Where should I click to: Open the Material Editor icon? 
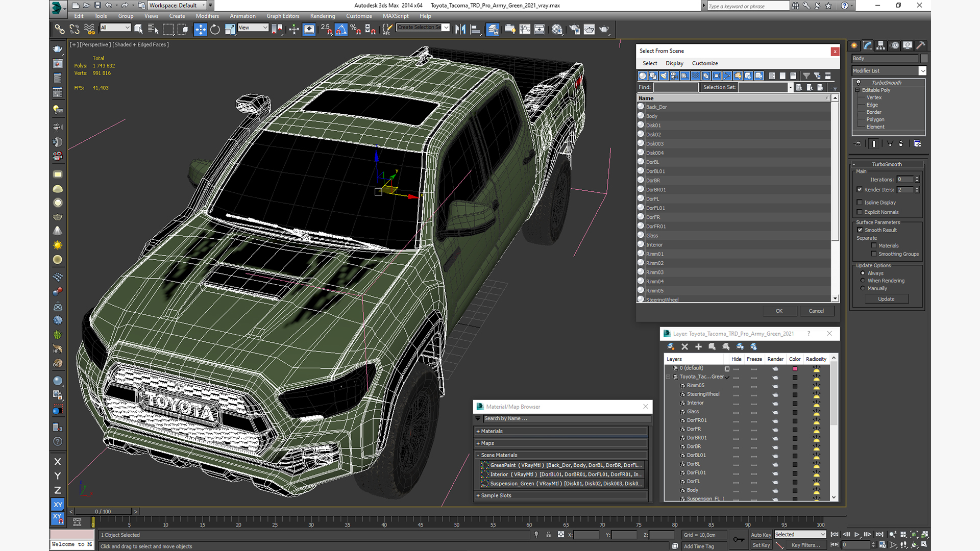tap(557, 30)
